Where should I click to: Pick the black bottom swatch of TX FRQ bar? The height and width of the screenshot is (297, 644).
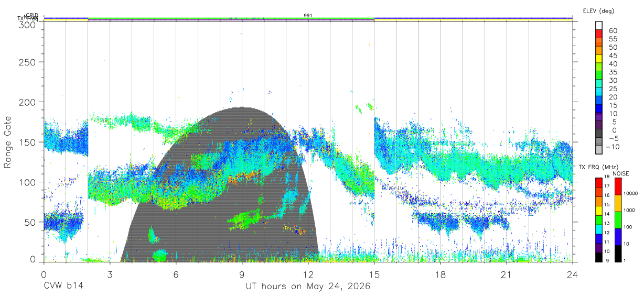[598, 258]
